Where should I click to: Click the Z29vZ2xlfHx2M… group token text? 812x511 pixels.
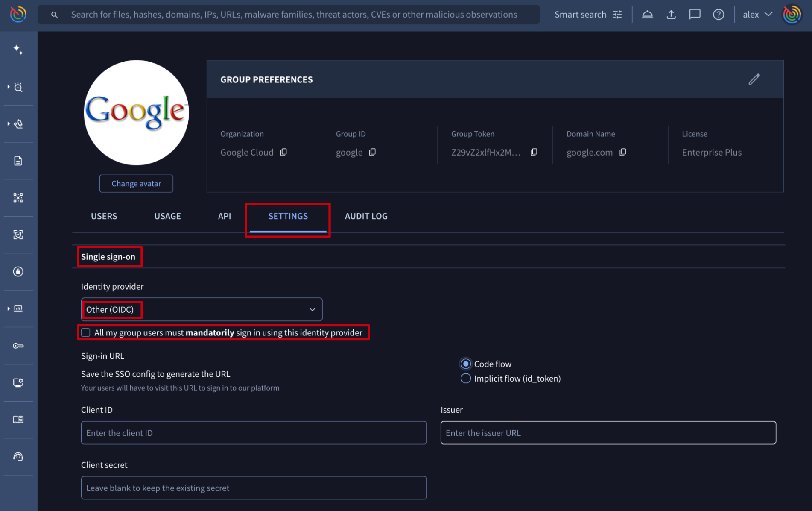click(486, 152)
